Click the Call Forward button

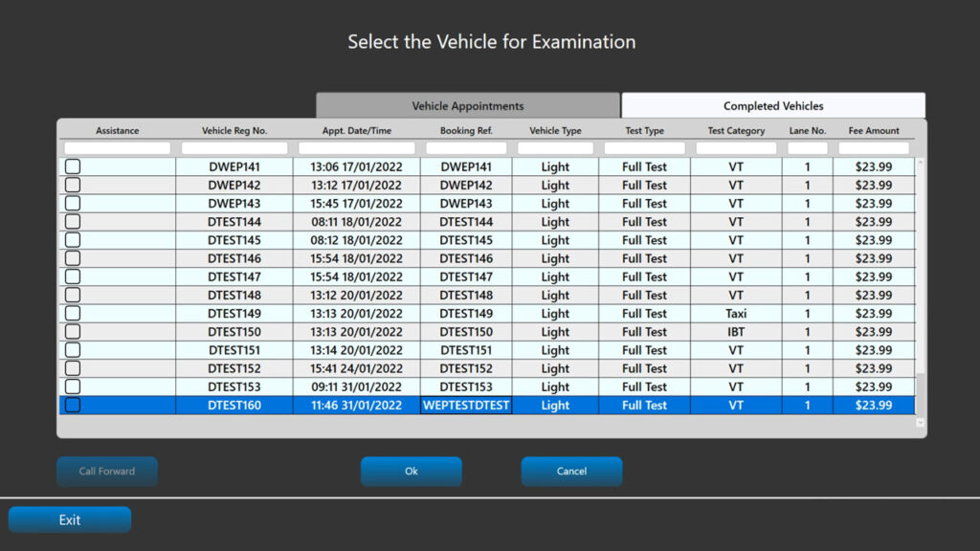106,471
